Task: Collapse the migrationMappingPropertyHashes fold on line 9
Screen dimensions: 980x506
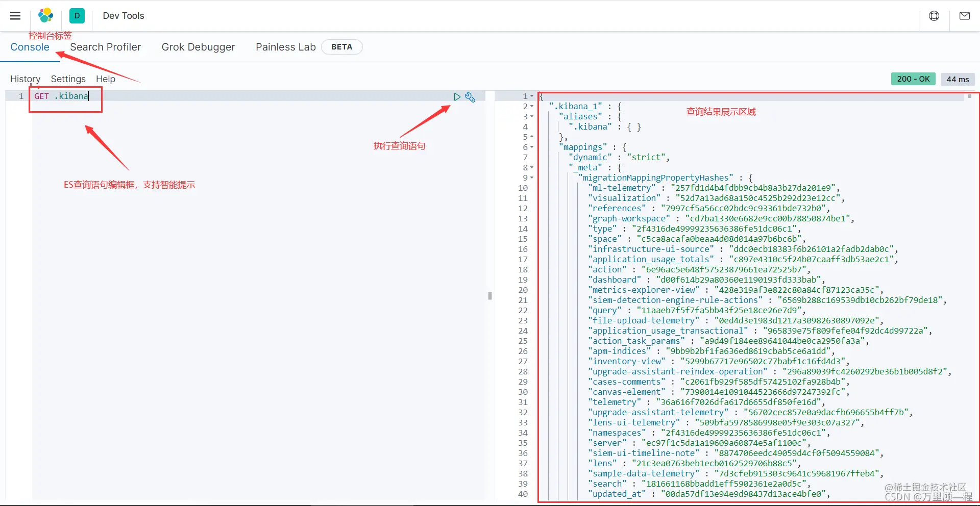Action: 532,178
